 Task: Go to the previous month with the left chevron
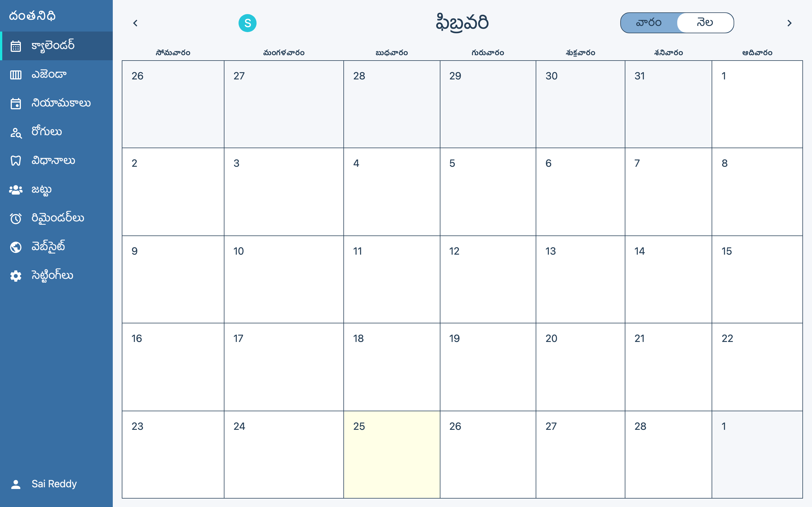(135, 23)
